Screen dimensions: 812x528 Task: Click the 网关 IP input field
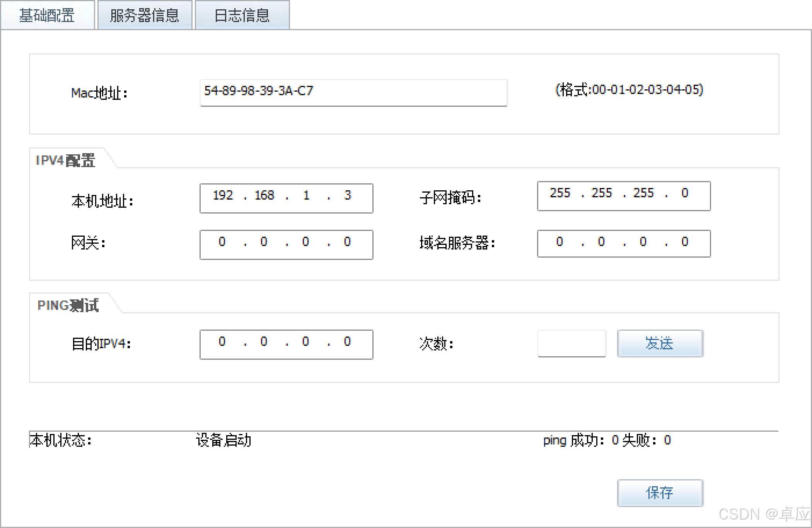tap(286, 245)
